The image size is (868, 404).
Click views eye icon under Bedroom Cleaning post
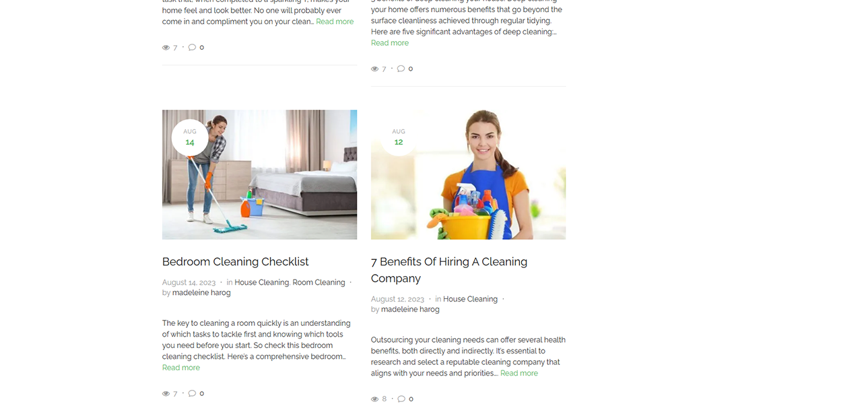pos(166,393)
